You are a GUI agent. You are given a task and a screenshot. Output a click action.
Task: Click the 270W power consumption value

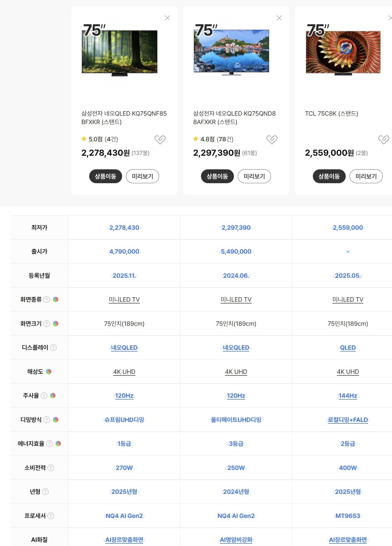point(124,468)
